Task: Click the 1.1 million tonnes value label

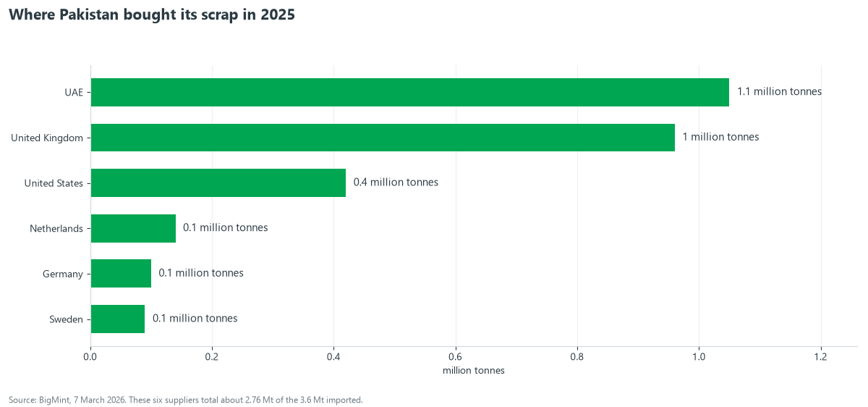Action: (x=779, y=91)
